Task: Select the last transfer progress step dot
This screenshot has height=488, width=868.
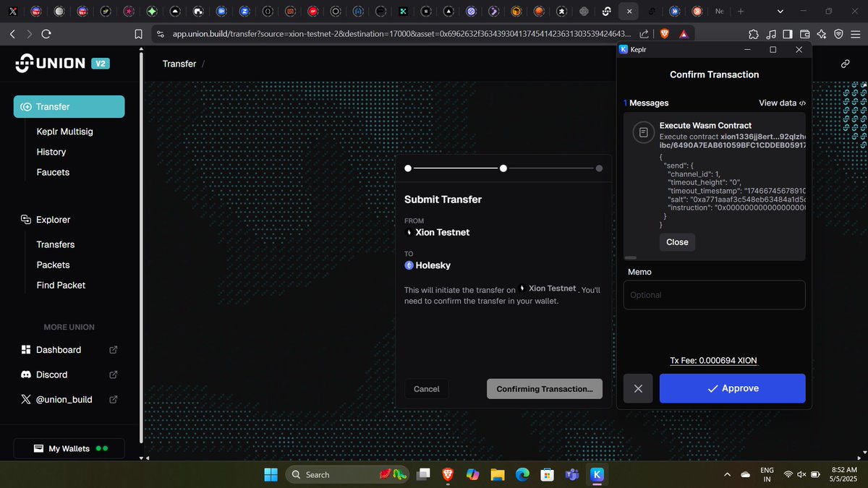Action: pos(599,168)
